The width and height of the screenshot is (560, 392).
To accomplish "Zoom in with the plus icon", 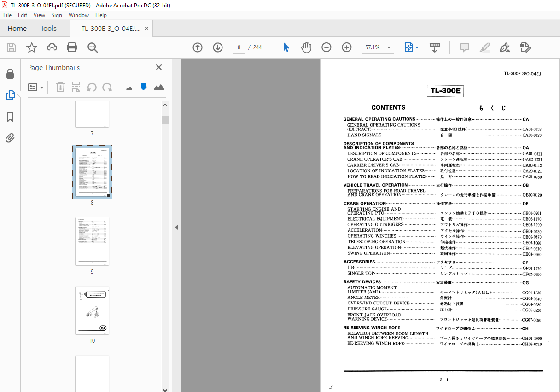I will [x=347, y=47].
